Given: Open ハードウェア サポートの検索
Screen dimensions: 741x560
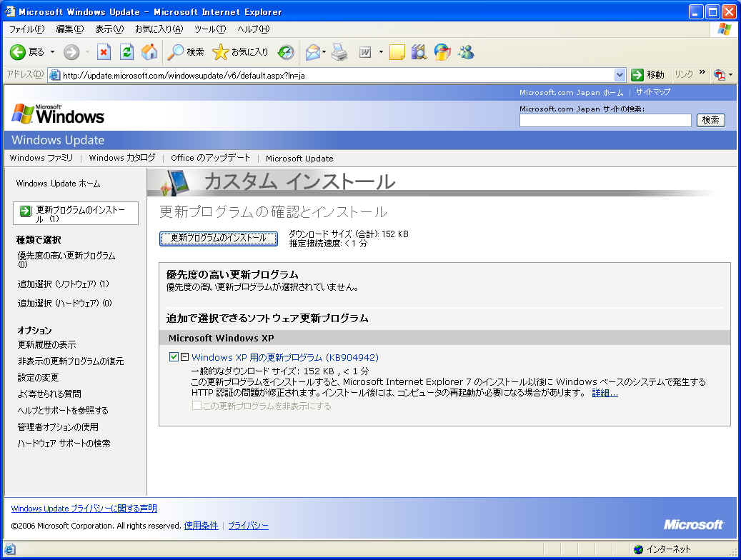Looking at the screenshot, I should (64, 444).
